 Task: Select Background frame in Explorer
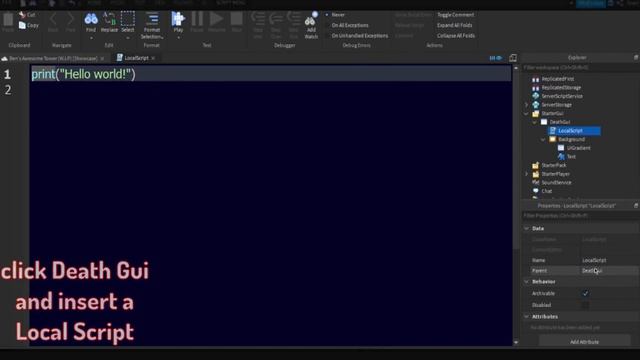click(571, 139)
